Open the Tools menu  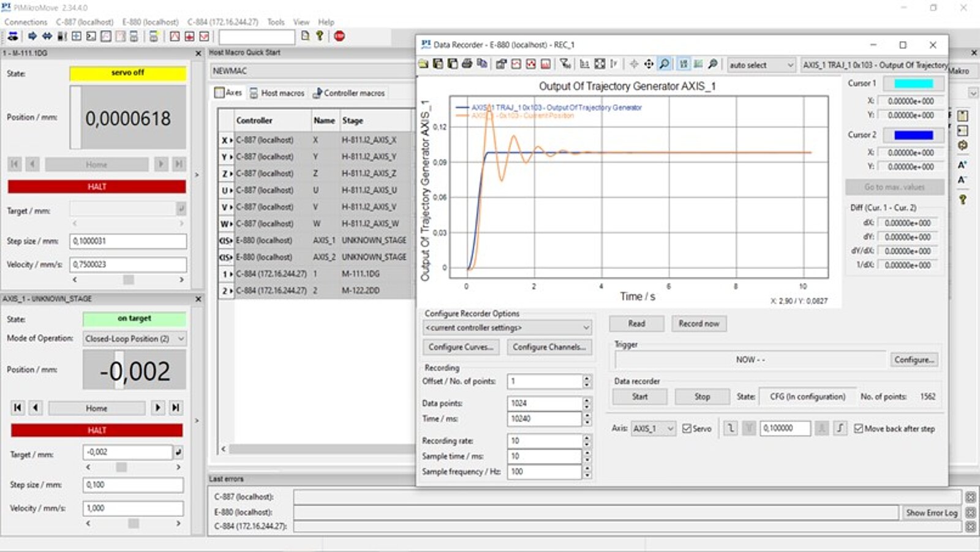click(276, 22)
